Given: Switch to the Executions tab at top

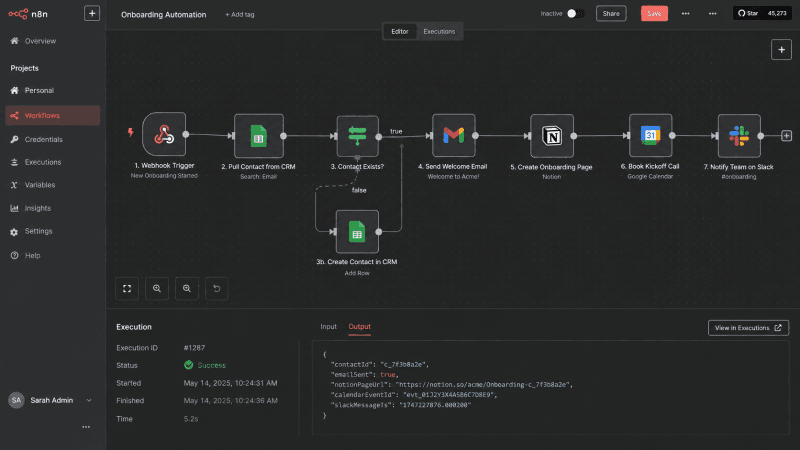Looking at the screenshot, I should [439, 31].
